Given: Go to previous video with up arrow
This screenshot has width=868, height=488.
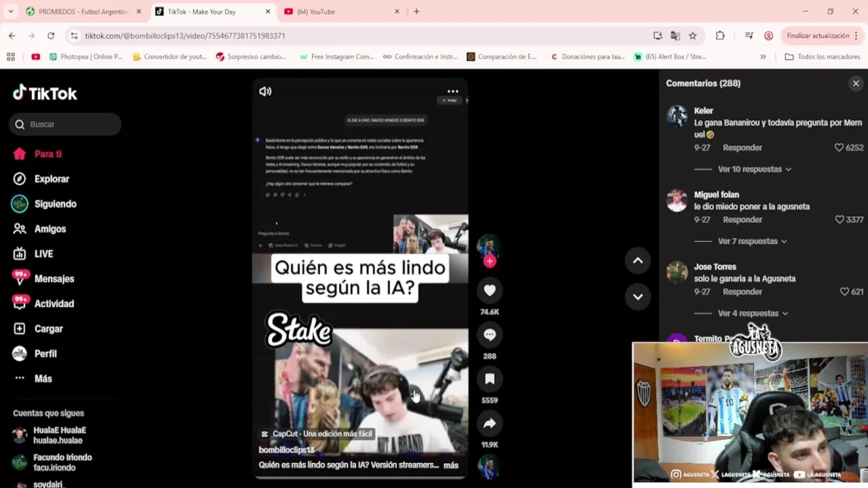Looking at the screenshot, I should 637,260.
